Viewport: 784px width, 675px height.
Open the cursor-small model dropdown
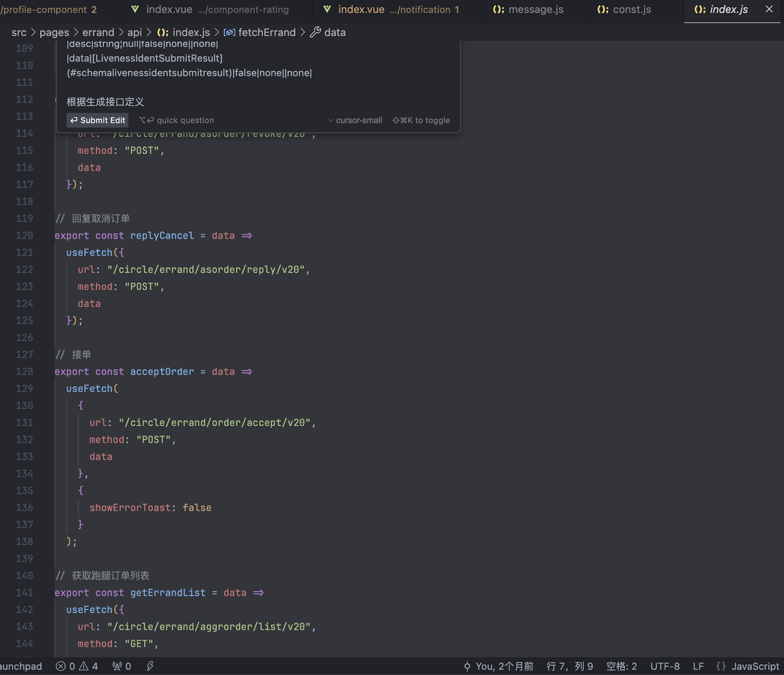(x=355, y=120)
